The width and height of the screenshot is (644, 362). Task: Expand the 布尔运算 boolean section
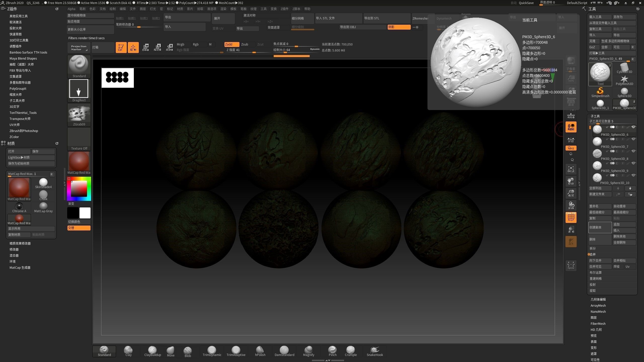(595, 273)
